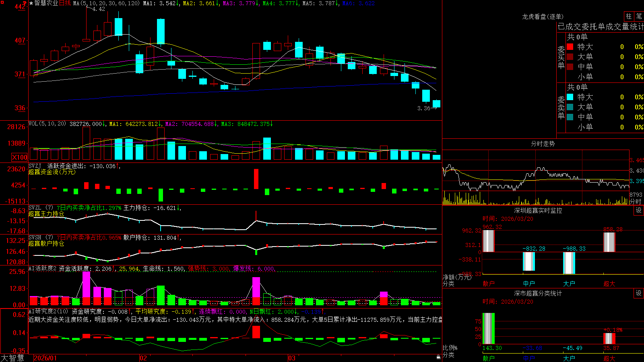Click the 龙虎看盘(逐单) panel title
Viewport: 644px width, 362px height.
[543, 16]
